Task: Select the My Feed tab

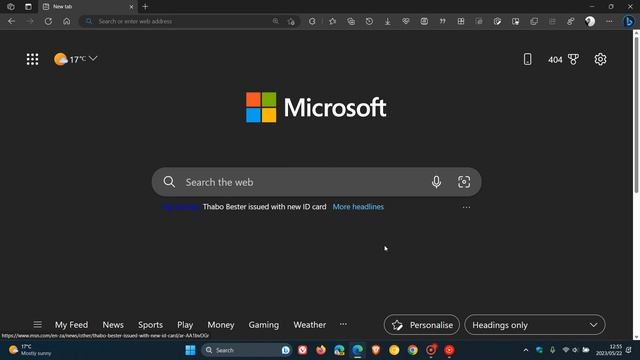Action: coord(71,325)
